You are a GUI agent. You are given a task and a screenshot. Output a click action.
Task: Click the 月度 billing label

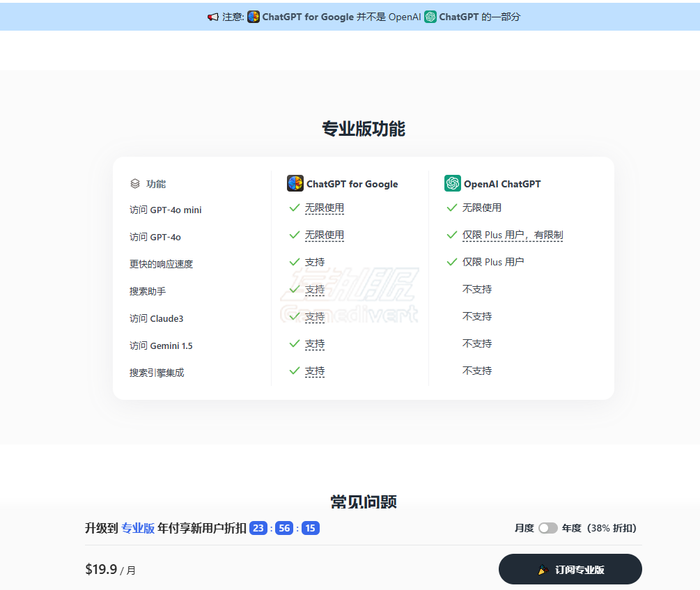524,528
